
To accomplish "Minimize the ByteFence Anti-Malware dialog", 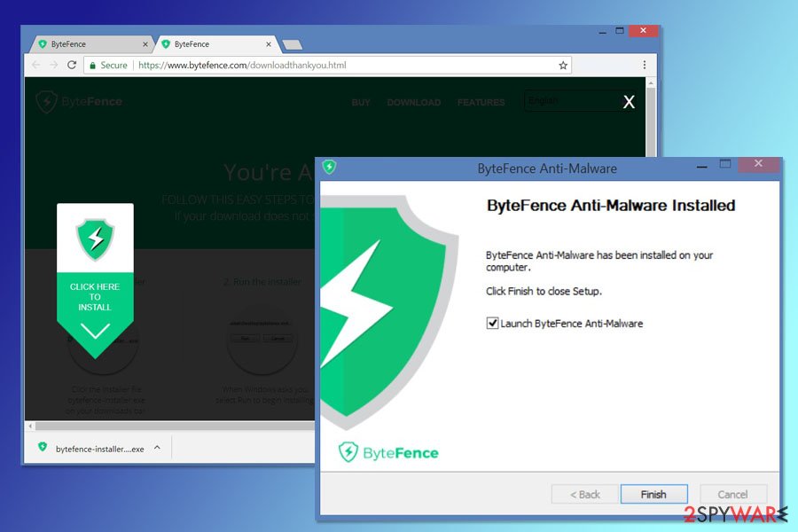I will (702, 167).
